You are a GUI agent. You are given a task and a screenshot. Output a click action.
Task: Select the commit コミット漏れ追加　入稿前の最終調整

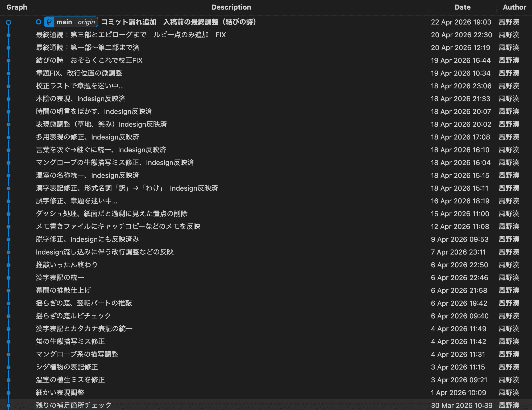click(178, 22)
